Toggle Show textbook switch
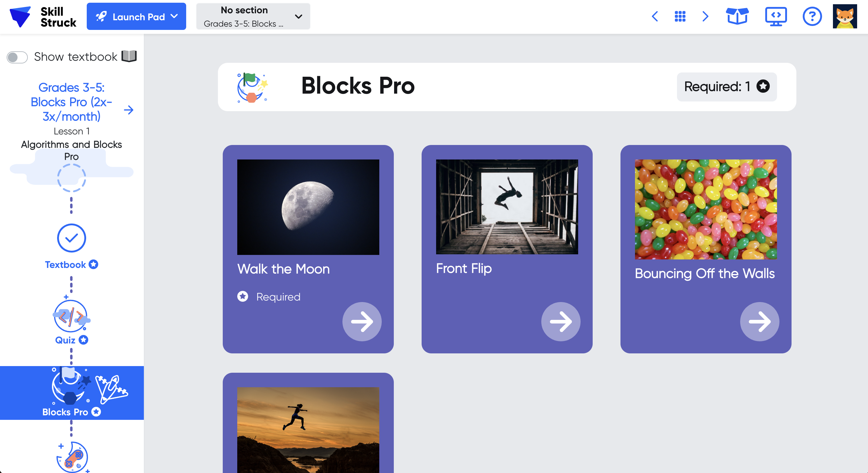 17,57
